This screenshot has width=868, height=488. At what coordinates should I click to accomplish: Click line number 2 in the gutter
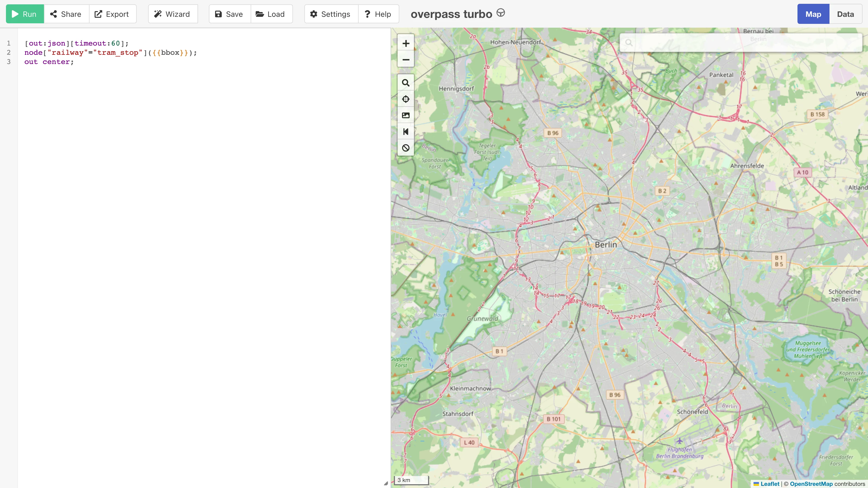pyautogui.click(x=9, y=53)
